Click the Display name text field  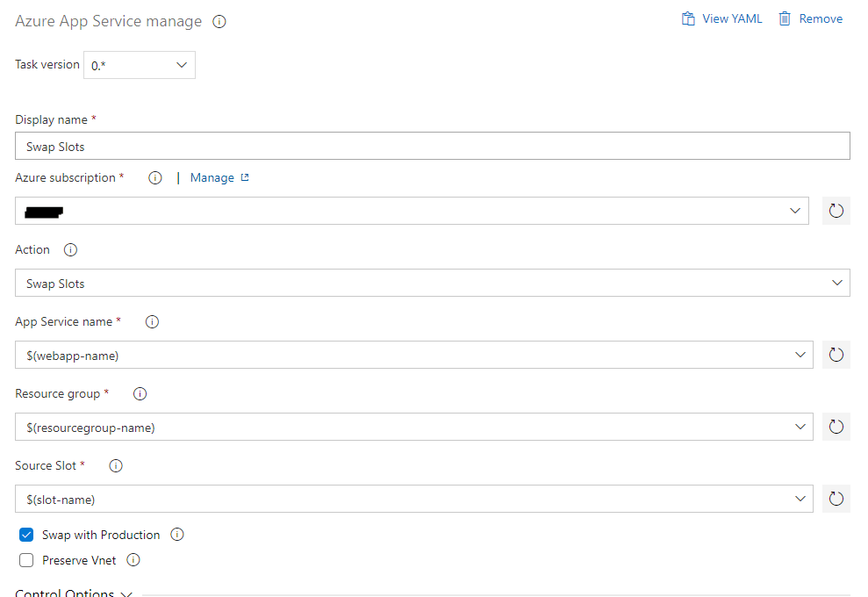(432, 147)
